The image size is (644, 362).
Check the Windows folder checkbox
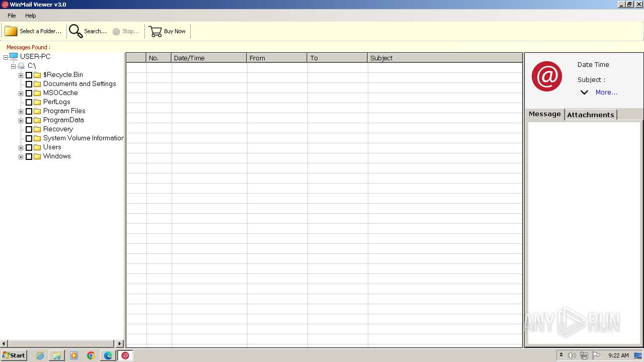pos(29,156)
